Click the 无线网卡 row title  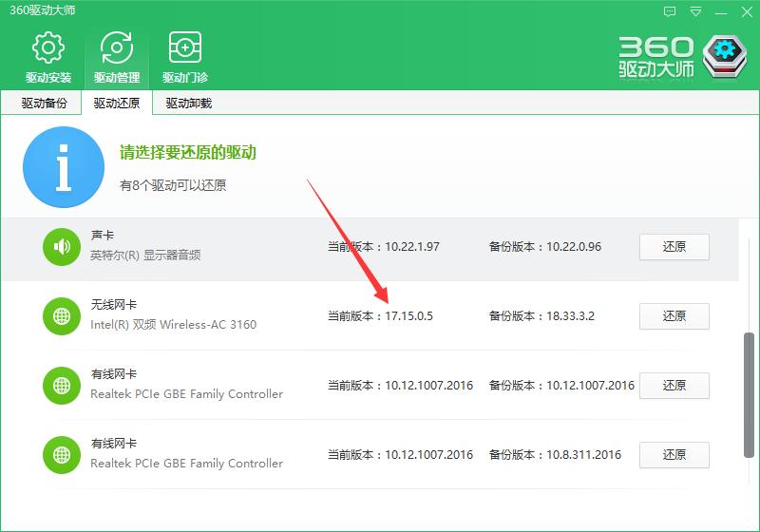tap(113, 305)
